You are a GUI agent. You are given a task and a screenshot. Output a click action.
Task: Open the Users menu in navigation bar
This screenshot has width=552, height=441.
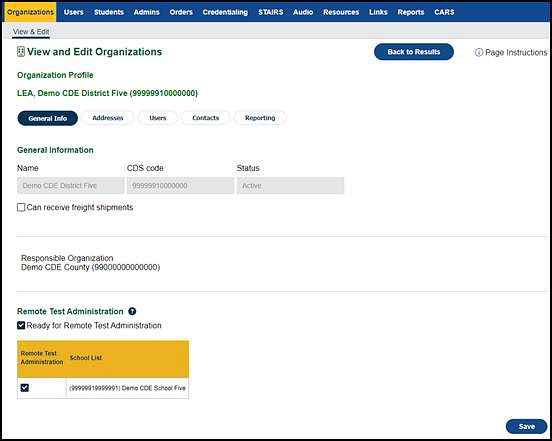74,12
